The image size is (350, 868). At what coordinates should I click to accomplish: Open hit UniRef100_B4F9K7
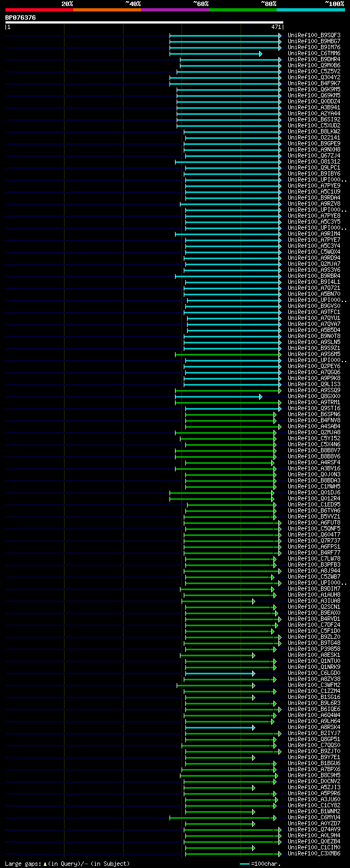pyautogui.click(x=314, y=84)
